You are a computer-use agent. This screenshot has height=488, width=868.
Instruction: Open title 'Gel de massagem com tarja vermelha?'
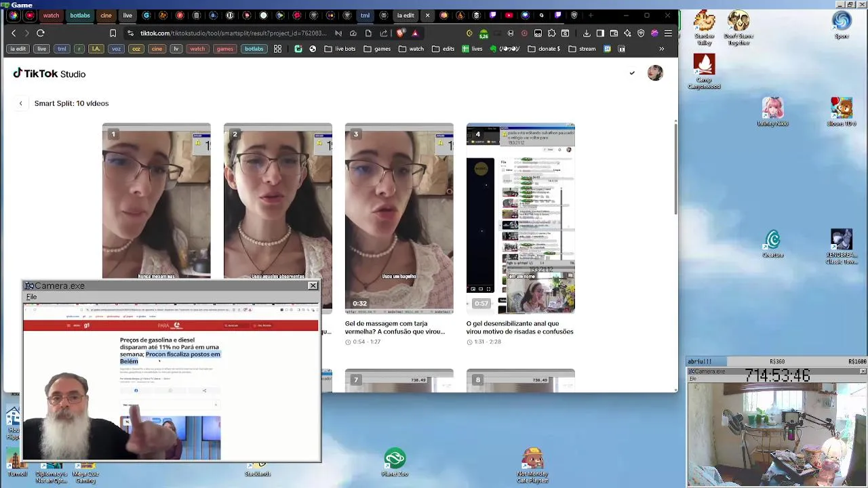pyautogui.click(x=395, y=327)
